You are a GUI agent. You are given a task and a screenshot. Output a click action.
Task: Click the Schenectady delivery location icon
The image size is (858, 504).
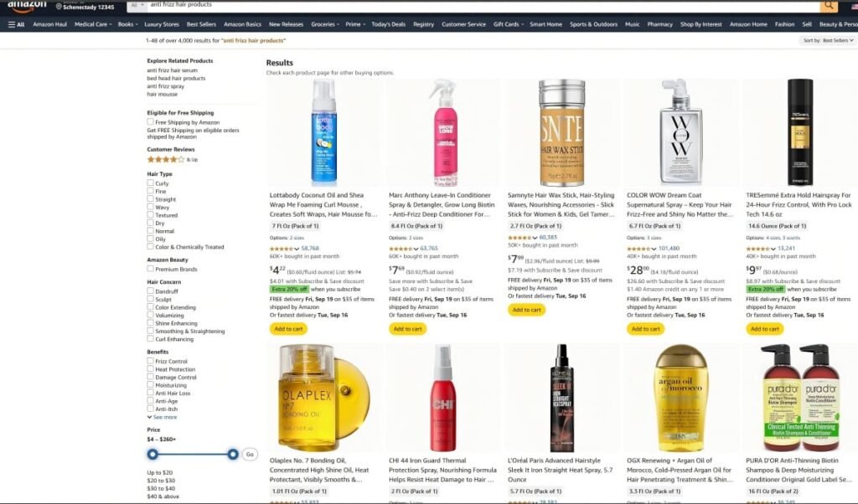[59, 7]
